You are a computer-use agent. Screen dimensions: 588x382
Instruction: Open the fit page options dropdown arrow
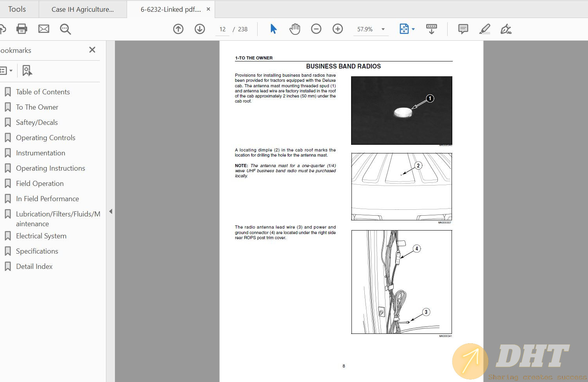pos(413,29)
